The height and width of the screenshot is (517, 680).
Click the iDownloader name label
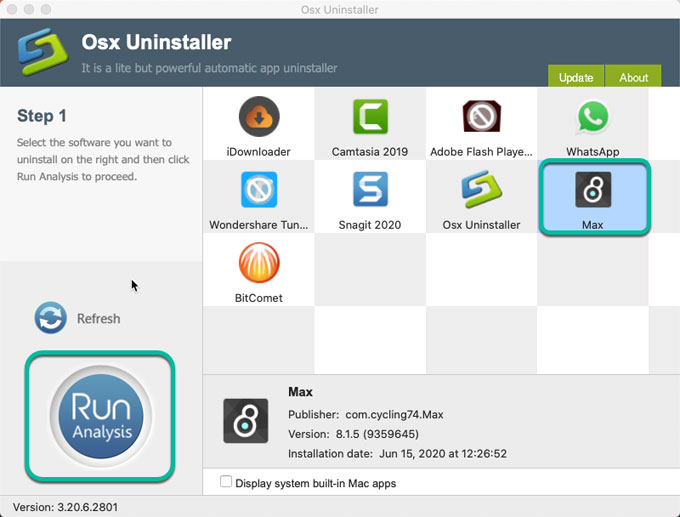click(x=258, y=152)
